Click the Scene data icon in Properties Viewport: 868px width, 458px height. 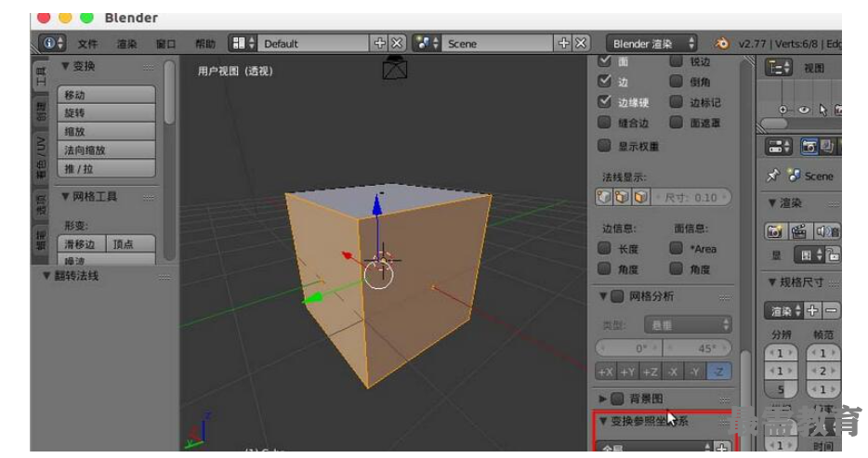pos(795,176)
